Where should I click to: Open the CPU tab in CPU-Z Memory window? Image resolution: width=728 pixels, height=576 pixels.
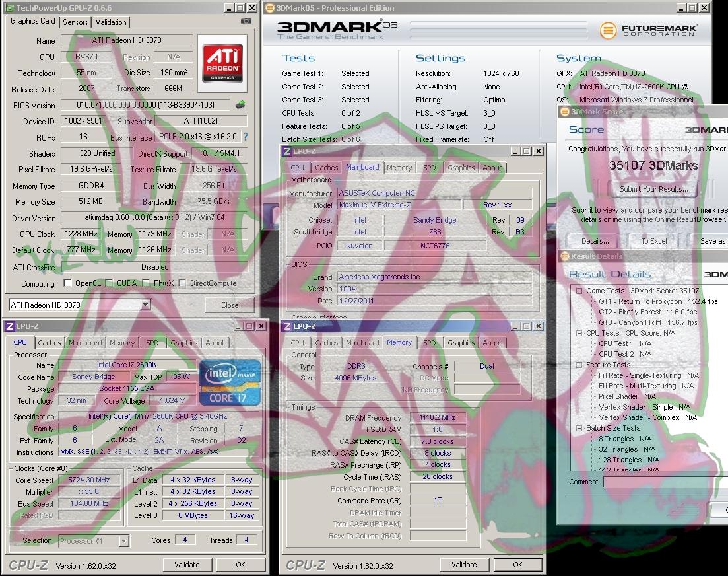point(297,343)
